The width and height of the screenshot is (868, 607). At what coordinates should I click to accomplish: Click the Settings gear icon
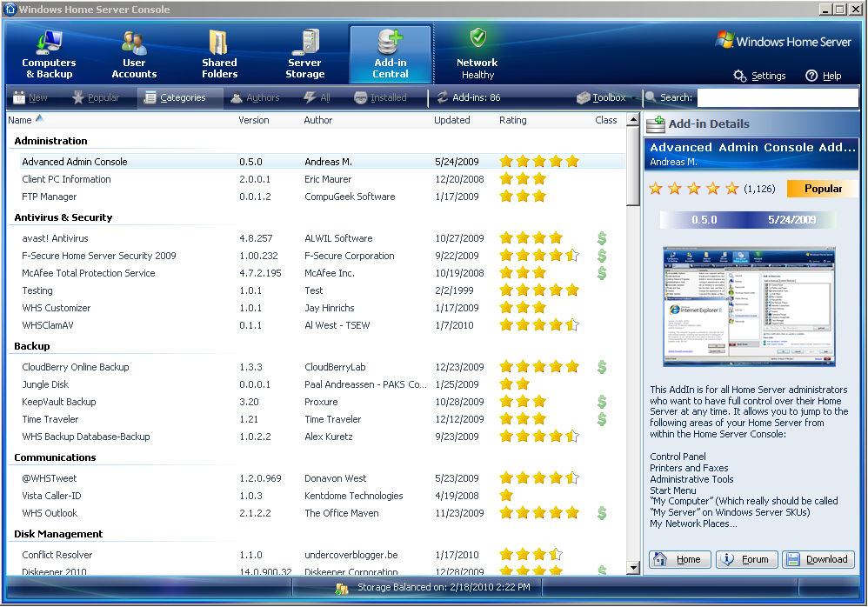coord(739,76)
